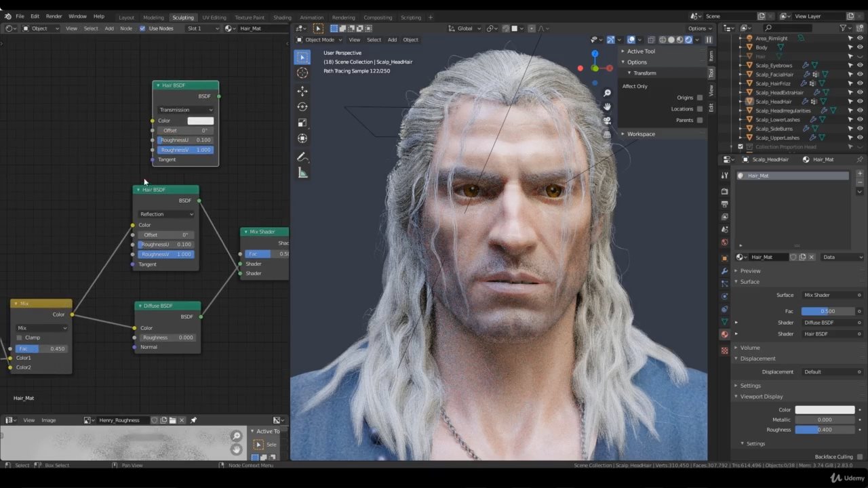The width and height of the screenshot is (868, 488).
Task: Open the Render menu
Action: tap(54, 16)
